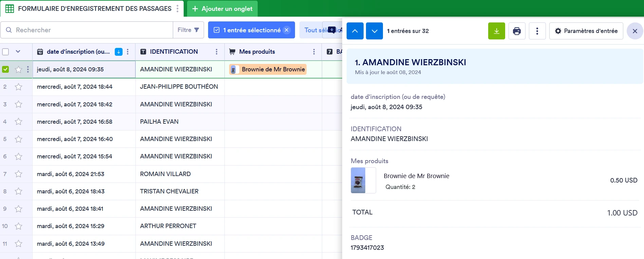Open the Filtre filter dropdown
644x259 pixels.
click(x=188, y=30)
